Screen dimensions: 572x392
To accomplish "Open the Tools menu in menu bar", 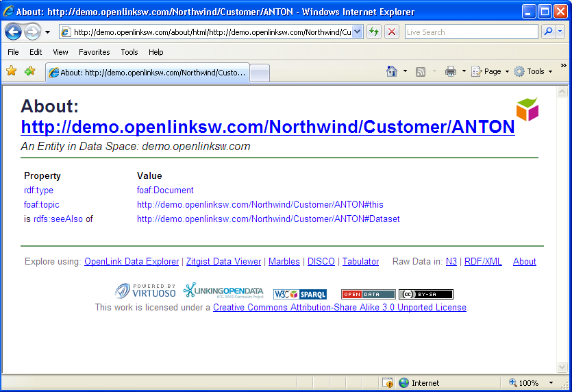I will (x=129, y=52).
